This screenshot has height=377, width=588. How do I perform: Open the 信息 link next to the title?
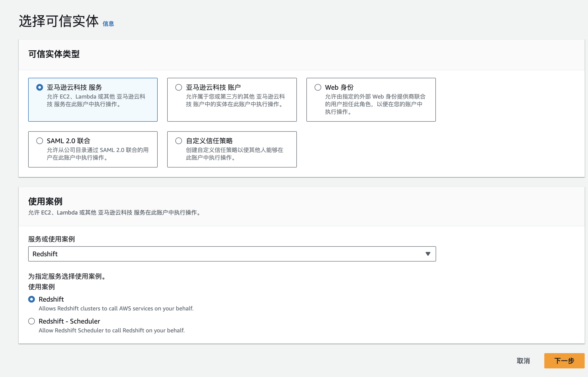[108, 24]
